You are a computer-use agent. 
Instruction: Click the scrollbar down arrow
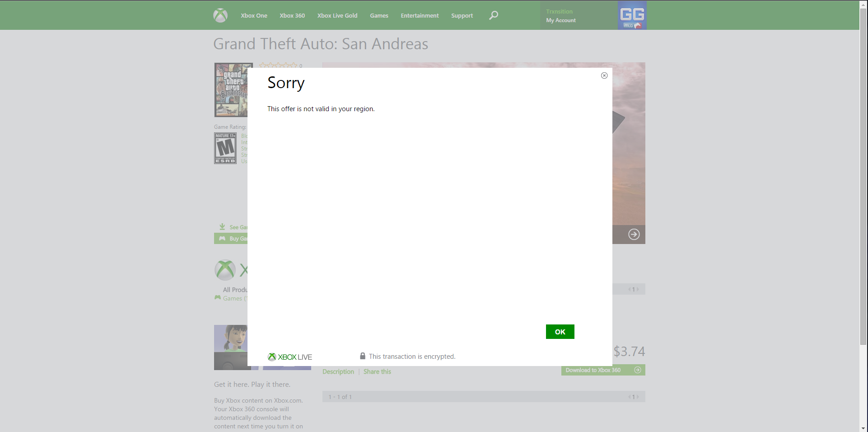tap(863, 428)
